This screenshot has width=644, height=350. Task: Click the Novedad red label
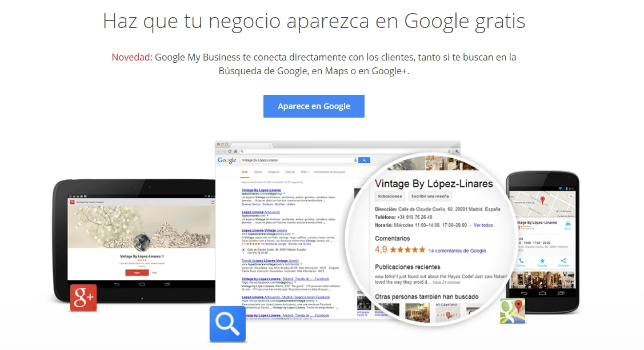coord(131,57)
